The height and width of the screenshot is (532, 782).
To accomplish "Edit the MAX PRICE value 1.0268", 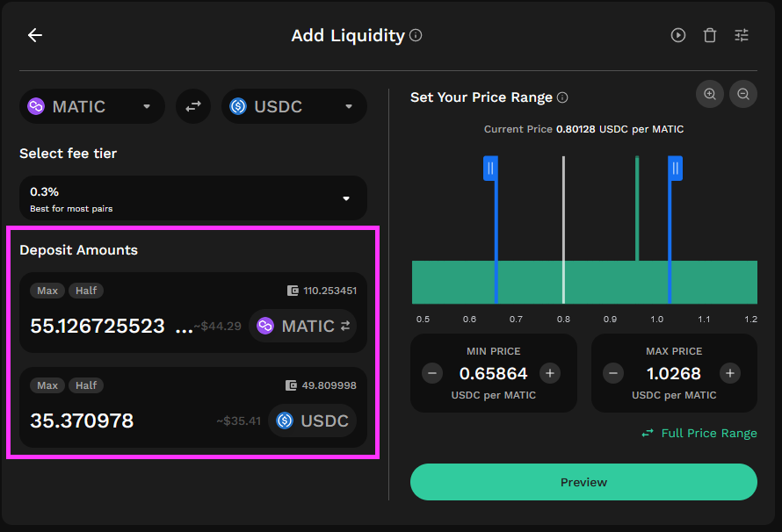I will tap(674, 373).
